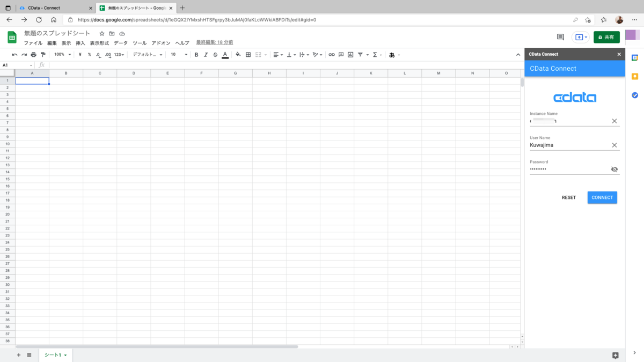The width and height of the screenshot is (644, 362).
Task: Open the fill color bucket
Action: point(238,55)
